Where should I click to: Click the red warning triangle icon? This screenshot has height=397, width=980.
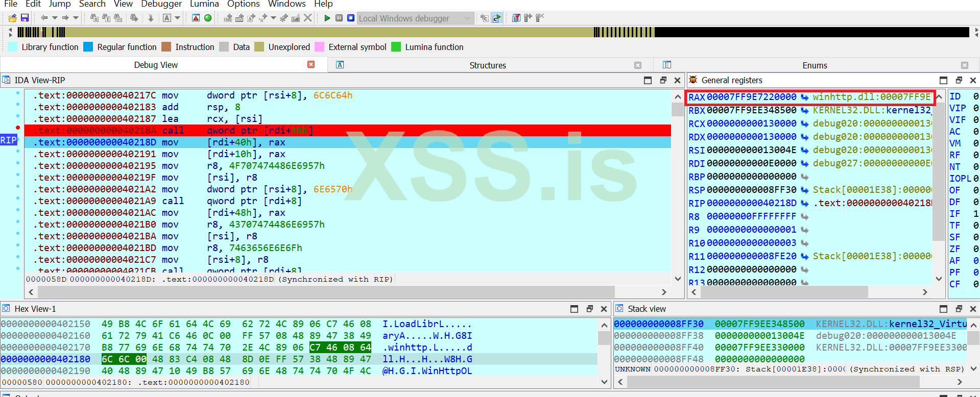coord(196,18)
